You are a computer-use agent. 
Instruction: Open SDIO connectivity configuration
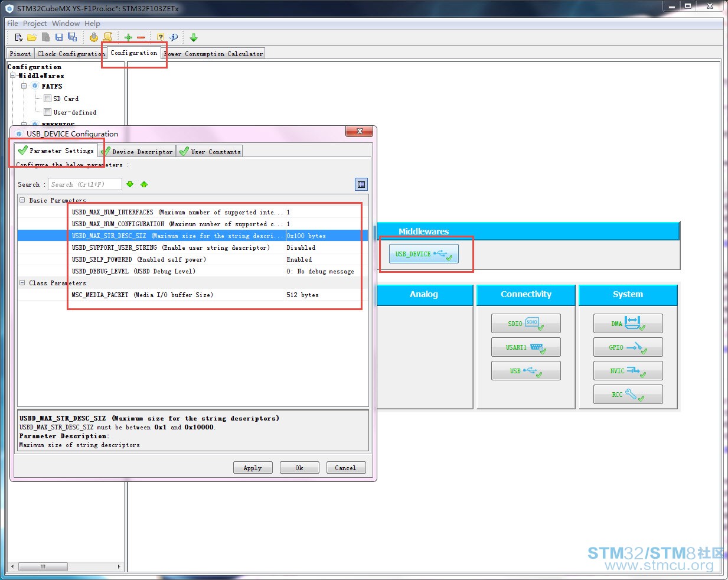526,323
